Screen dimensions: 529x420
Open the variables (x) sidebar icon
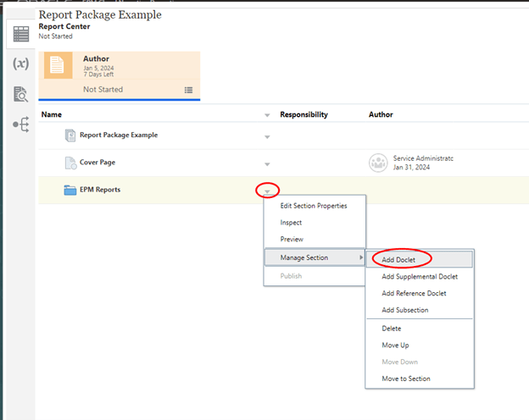tap(19, 64)
